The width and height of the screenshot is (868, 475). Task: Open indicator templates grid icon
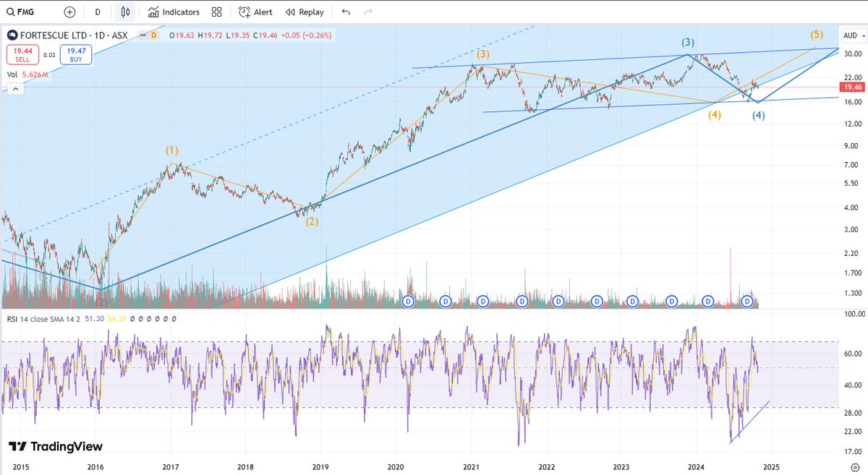[217, 12]
